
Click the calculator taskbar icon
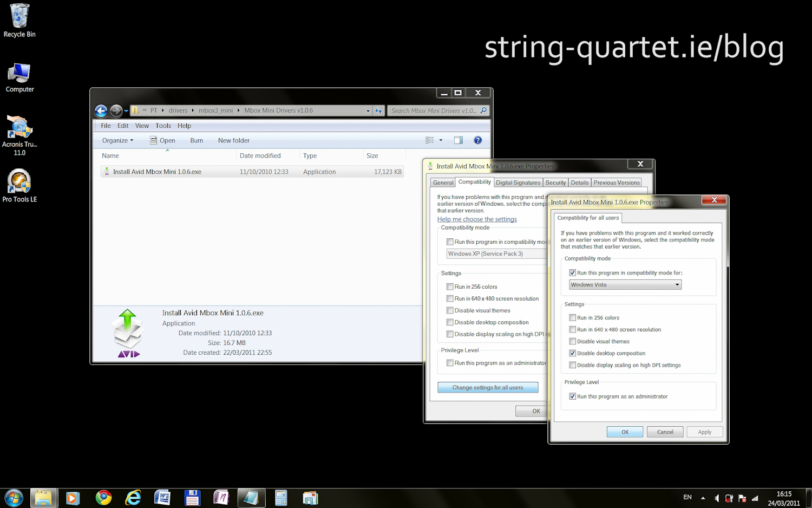coord(281,498)
